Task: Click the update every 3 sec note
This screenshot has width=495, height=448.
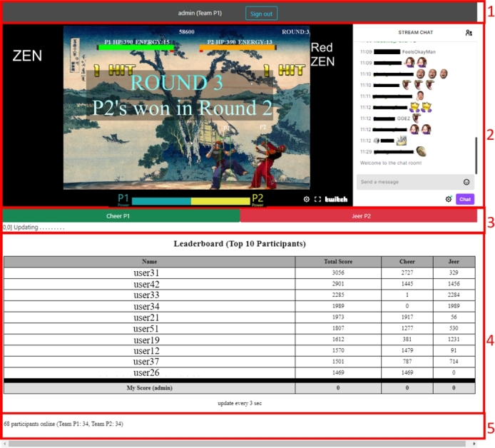Action: click(x=240, y=403)
